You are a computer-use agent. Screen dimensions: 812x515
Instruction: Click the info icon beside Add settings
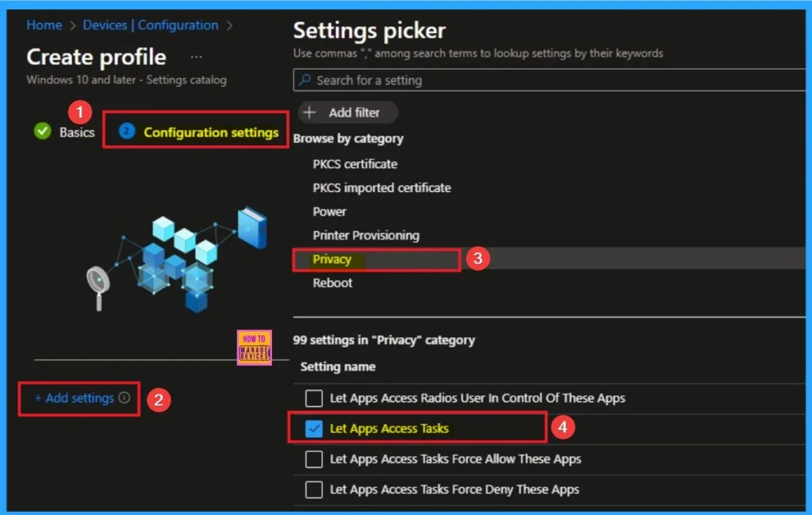(x=124, y=398)
